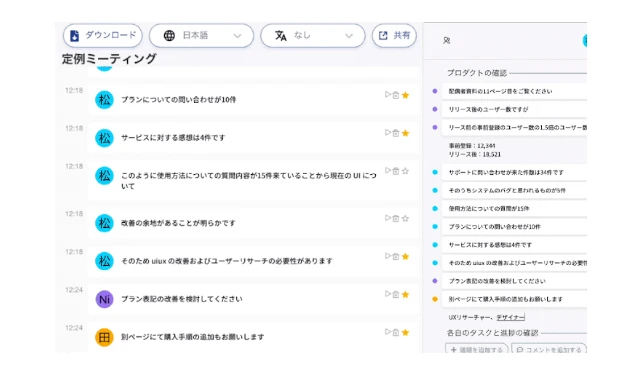Image resolution: width=636 pixels, height=378 pixels.
Task: Unstar the 'プランについての問い合わせが10件' transcript line
Action: point(405,95)
